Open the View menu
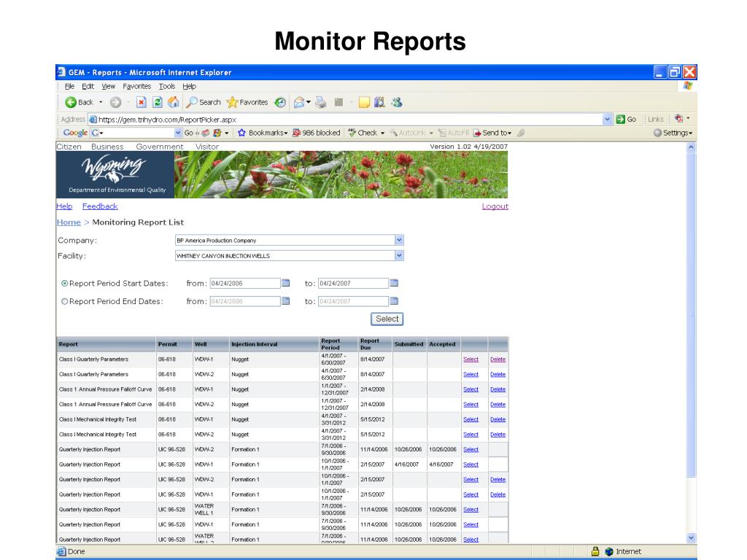Screen dimensions: 747x560 pos(108,86)
